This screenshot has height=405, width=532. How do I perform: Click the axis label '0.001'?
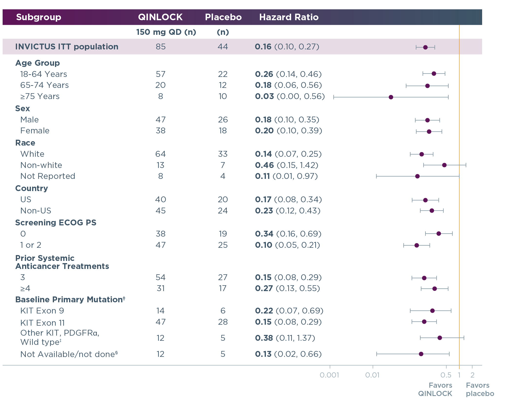coord(329,375)
